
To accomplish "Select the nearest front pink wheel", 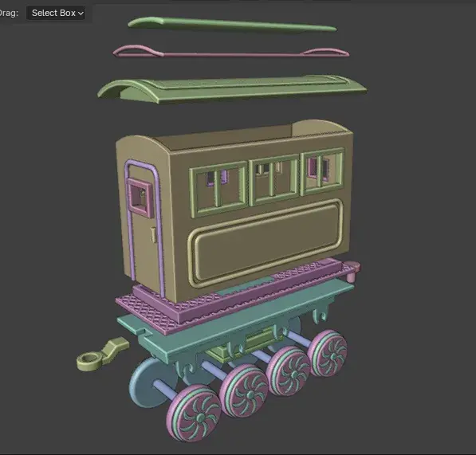I will click(x=194, y=413).
